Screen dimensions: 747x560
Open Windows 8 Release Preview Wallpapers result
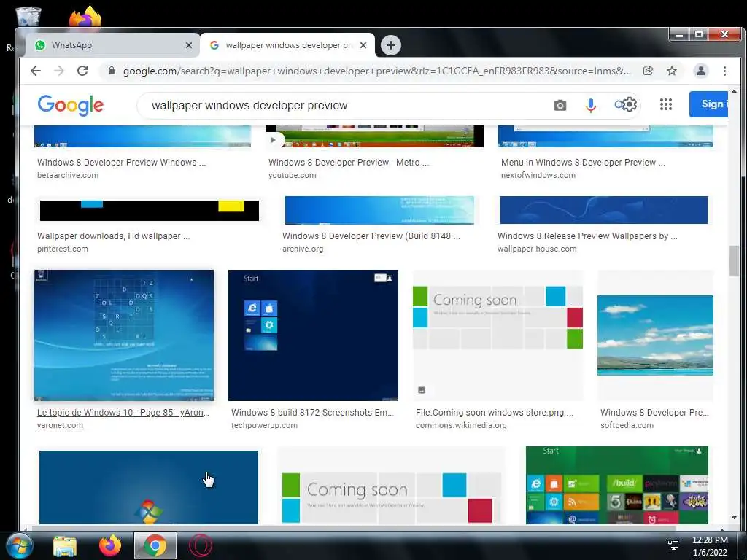pos(587,236)
